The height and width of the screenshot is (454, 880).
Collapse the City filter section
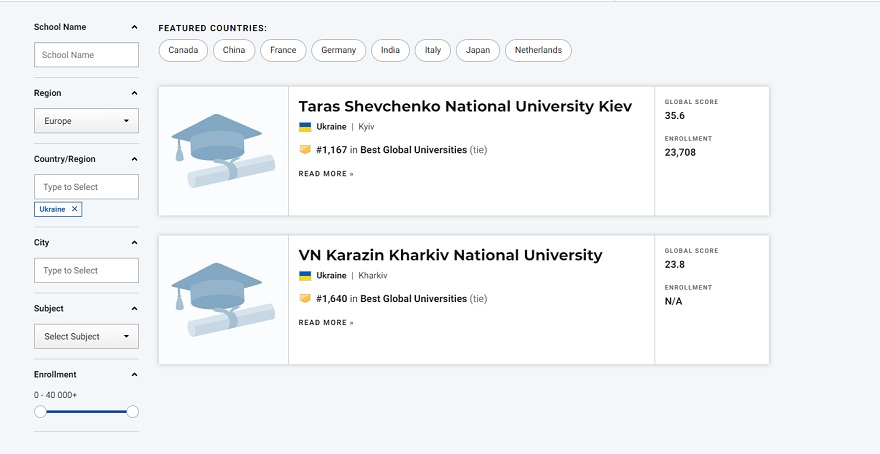tap(134, 242)
